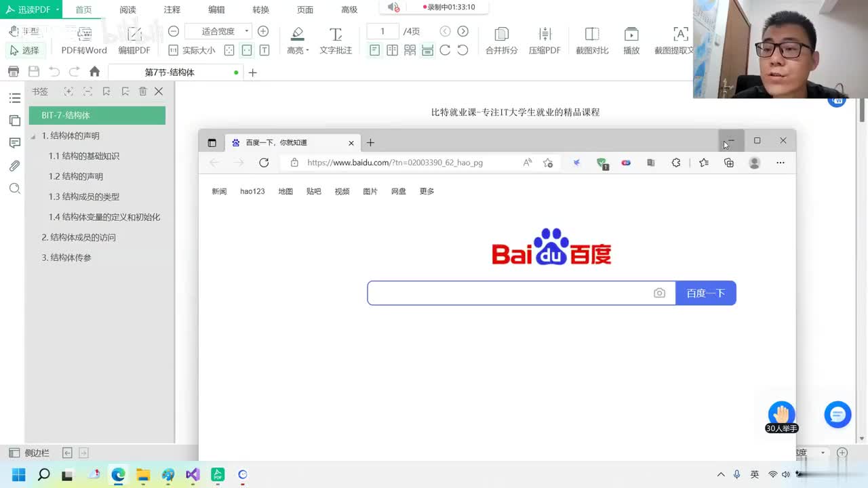Open bookmark 3. 结构体传参
Screen dimensions: 868x488
click(66, 258)
